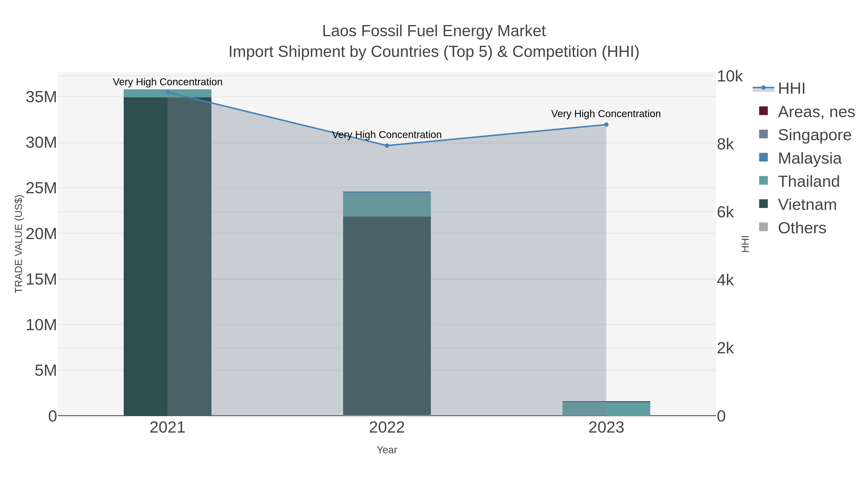
Task: Click Very High Concentration label above 2023
Action: tap(606, 114)
